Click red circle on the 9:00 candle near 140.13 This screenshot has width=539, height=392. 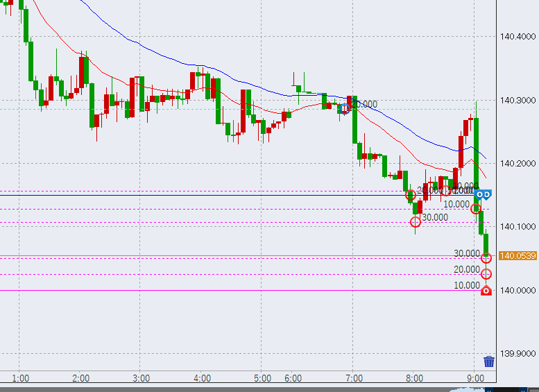coord(476,209)
